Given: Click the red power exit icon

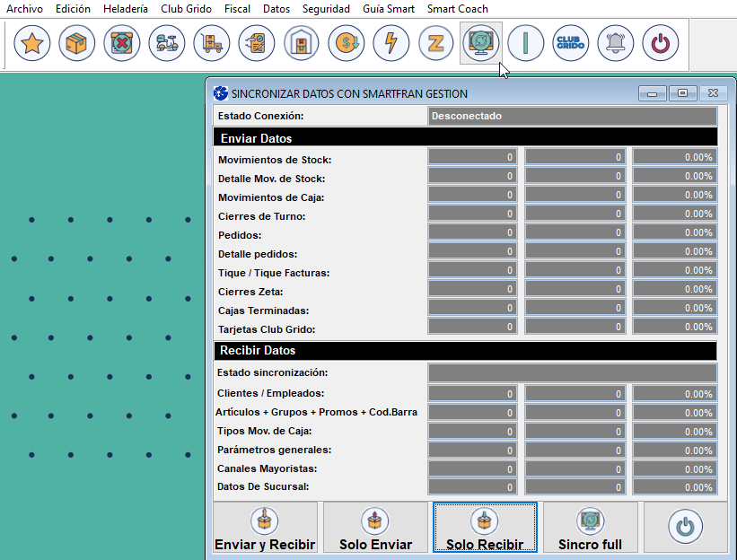Looking at the screenshot, I should [661, 43].
